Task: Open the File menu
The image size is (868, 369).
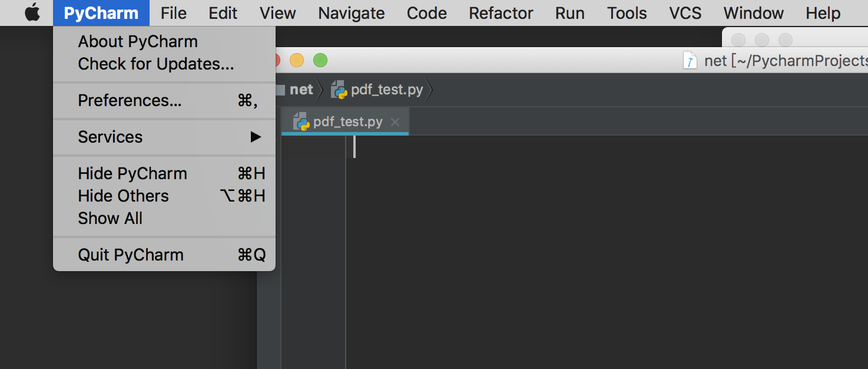Action: [173, 13]
